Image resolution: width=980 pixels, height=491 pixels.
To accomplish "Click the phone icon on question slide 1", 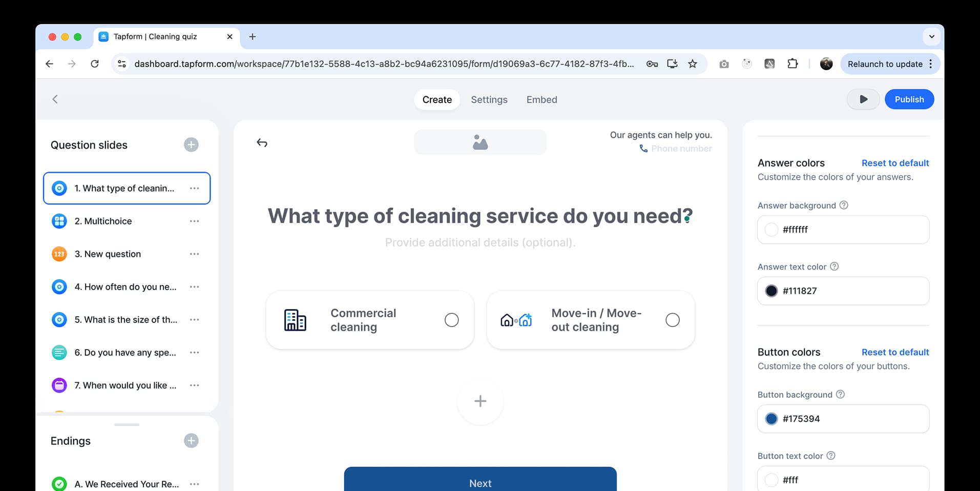I will [x=59, y=188].
